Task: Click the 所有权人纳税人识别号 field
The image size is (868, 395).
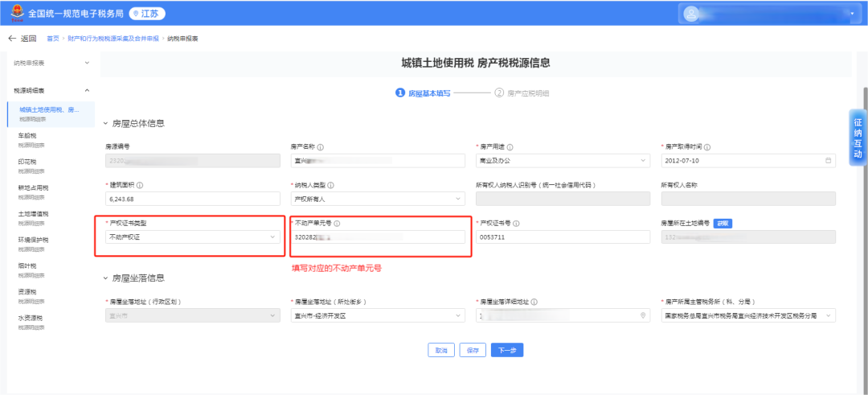Action: click(563, 199)
